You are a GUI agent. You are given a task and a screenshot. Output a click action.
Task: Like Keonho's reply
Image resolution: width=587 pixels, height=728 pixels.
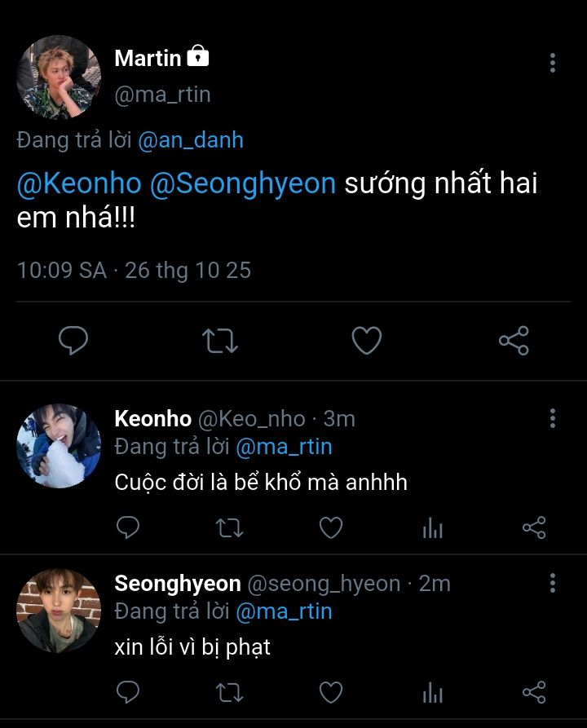330,528
